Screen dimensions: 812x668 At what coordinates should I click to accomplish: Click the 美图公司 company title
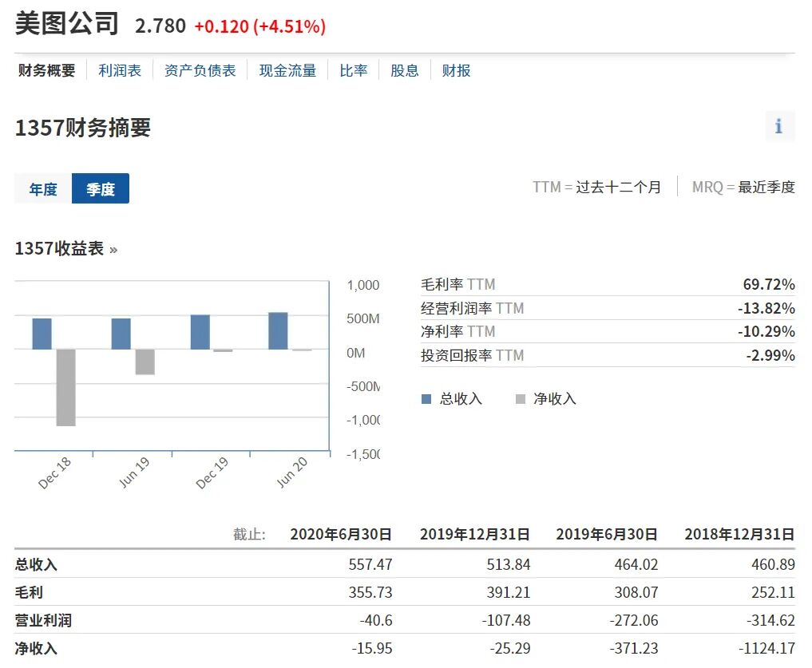(x=67, y=24)
